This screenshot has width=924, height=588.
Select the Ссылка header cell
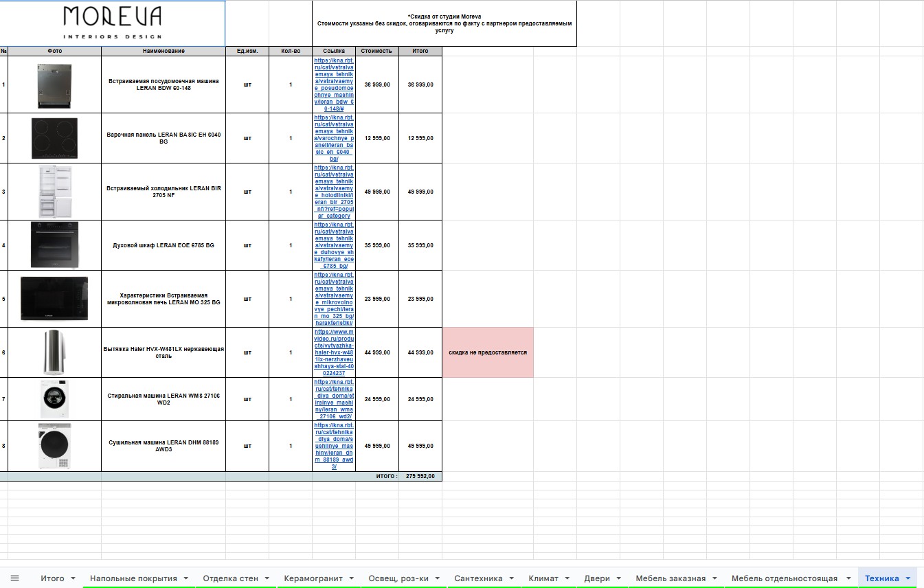334,51
